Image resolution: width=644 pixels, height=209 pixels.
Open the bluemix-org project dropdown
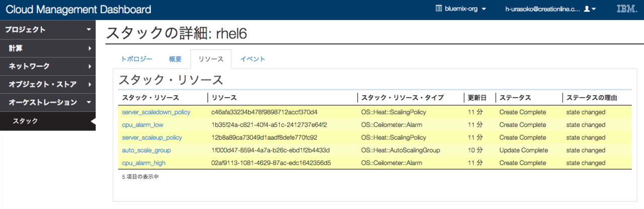click(x=461, y=9)
